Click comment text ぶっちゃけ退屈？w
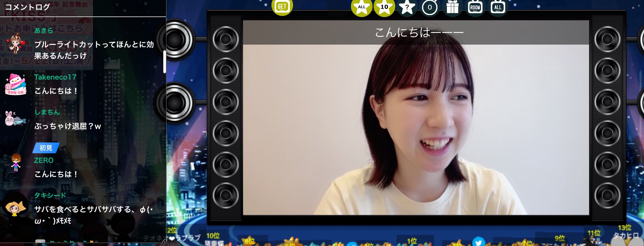Viewport: 644px width, 246px height. click(68, 126)
